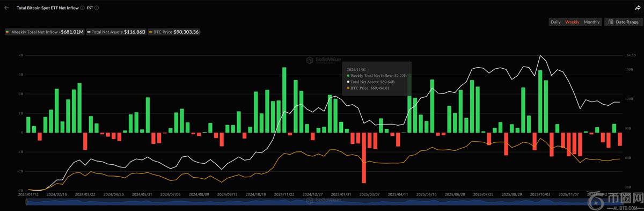Image resolution: width=644 pixels, height=211 pixels.
Task: Switch to the Monthly view
Action: tap(591, 22)
